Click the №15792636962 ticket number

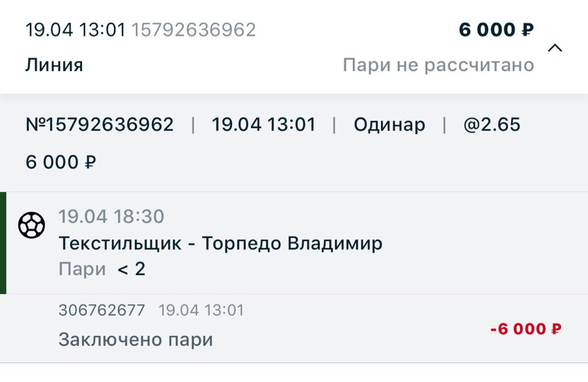pyautogui.click(x=99, y=125)
